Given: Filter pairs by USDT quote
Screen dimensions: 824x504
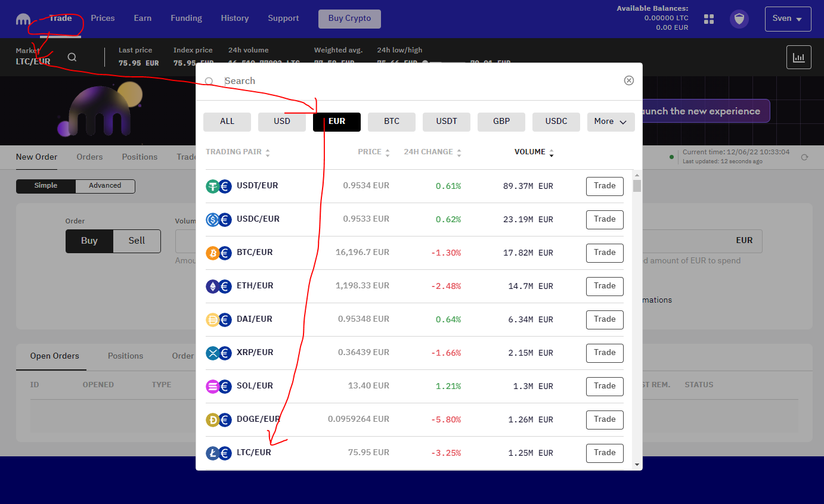Looking at the screenshot, I should (x=447, y=122).
